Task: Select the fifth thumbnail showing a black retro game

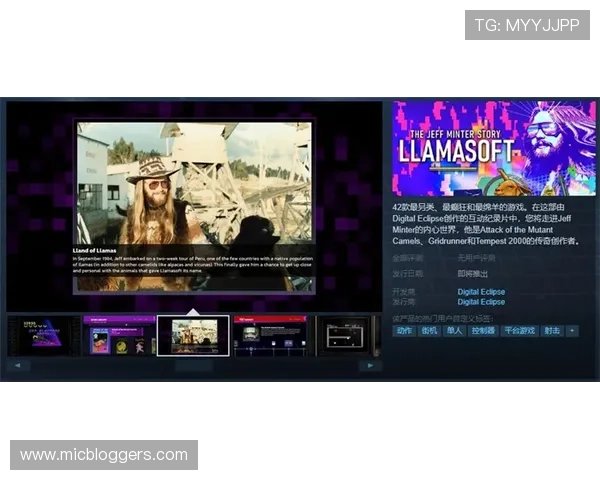Action: coord(348,336)
